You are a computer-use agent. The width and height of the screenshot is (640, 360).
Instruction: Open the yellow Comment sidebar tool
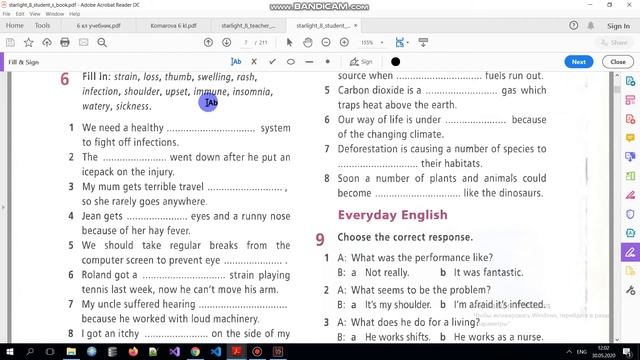pos(630,138)
